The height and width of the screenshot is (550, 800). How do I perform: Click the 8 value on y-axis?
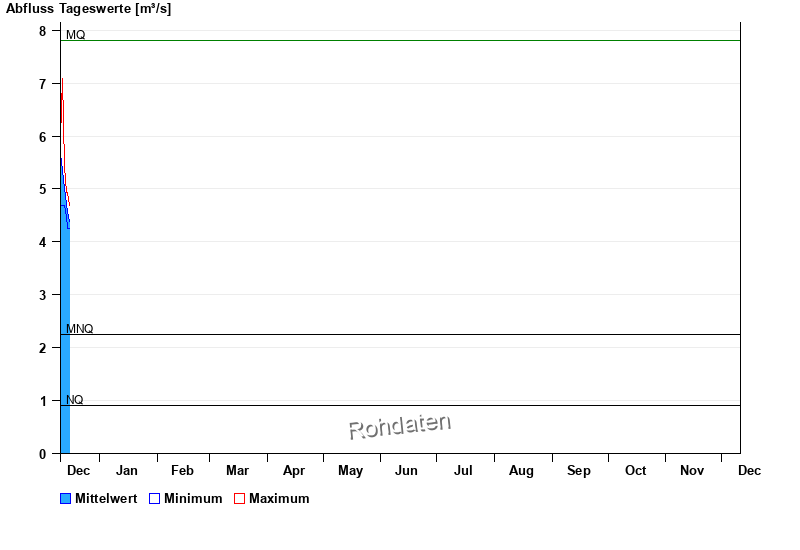pyautogui.click(x=43, y=31)
